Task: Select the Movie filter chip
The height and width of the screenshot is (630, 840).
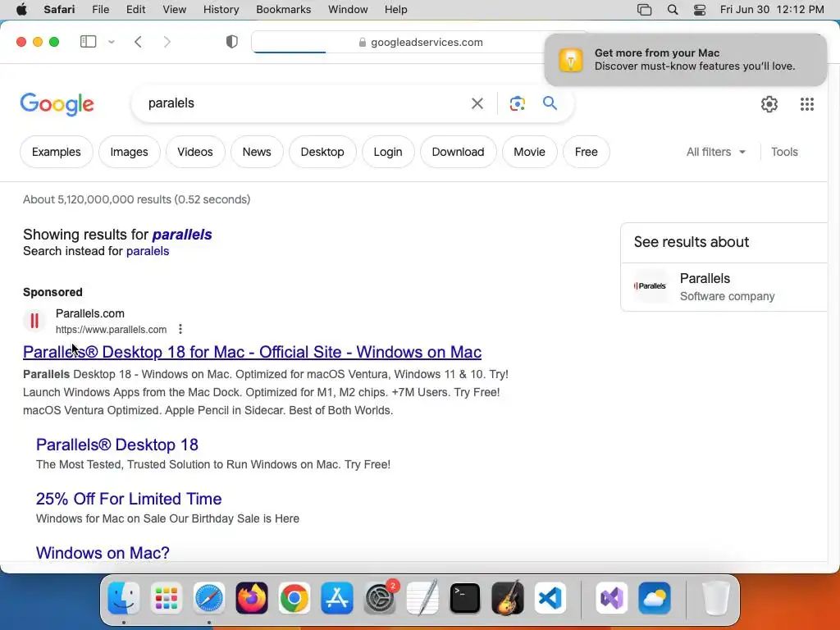Action: [529, 152]
